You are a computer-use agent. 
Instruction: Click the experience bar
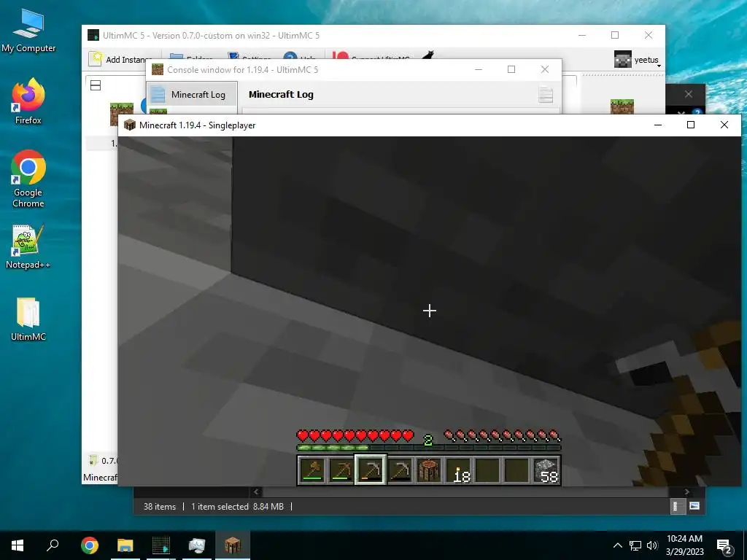point(429,448)
